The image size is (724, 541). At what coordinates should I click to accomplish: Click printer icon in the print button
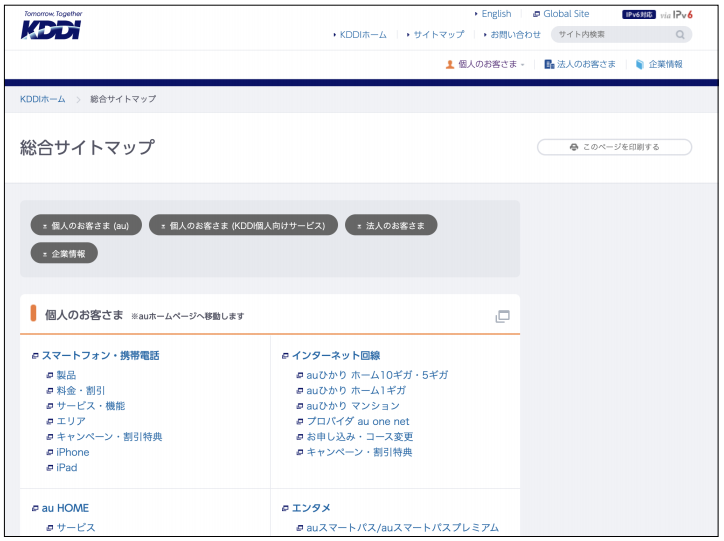pyautogui.click(x=573, y=147)
